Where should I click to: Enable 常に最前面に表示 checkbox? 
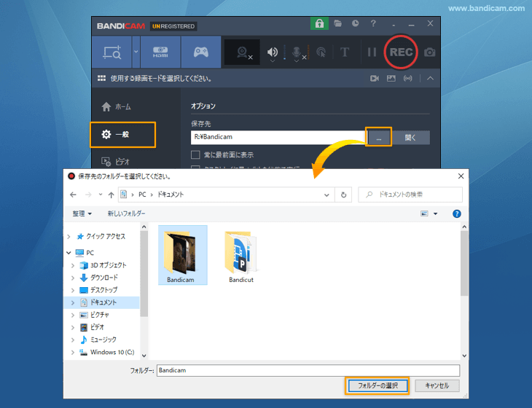pyautogui.click(x=195, y=155)
